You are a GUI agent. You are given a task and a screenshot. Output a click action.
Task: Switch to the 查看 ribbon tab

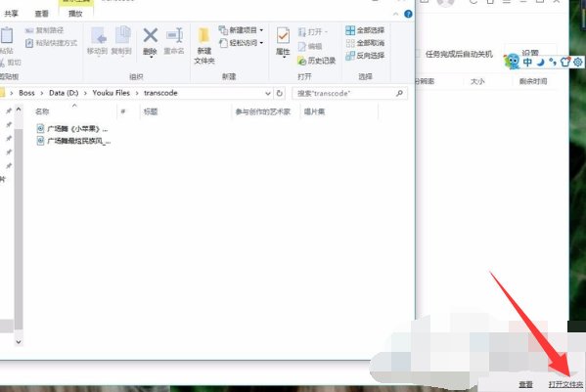[41, 14]
